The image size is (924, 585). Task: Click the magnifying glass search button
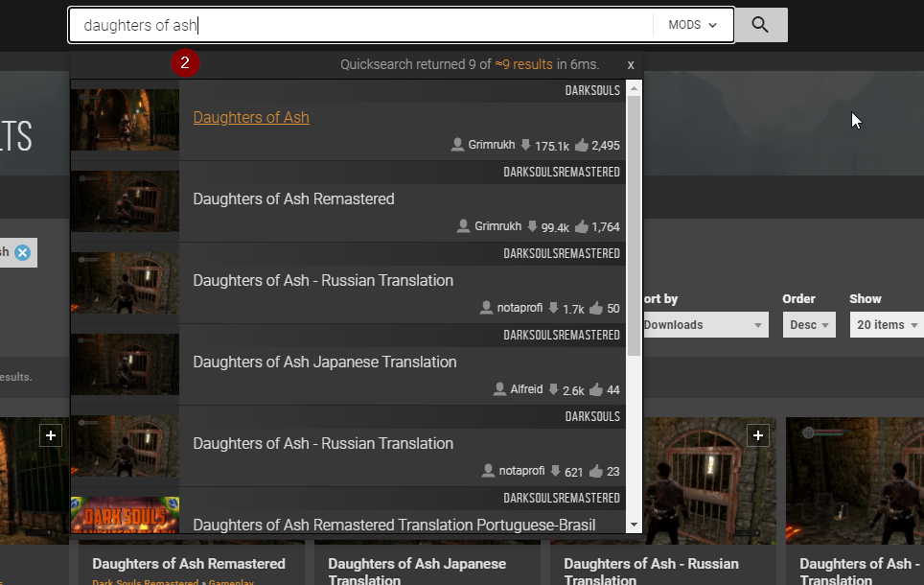[x=760, y=25]
